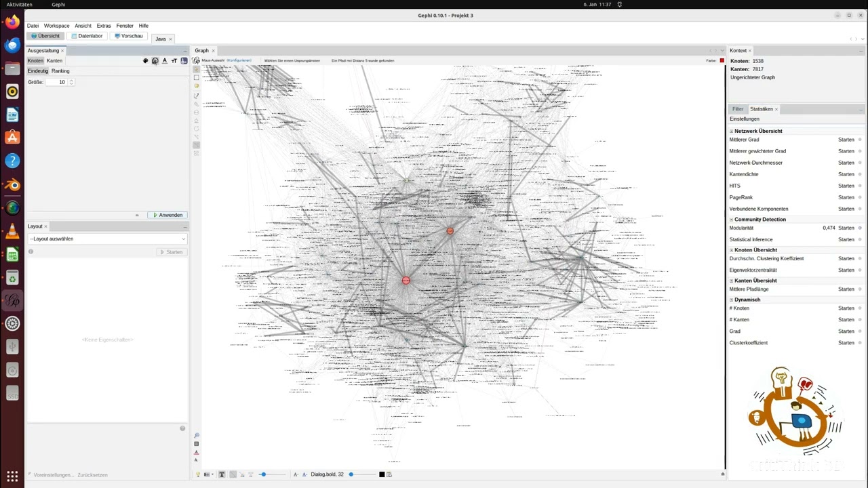
Task: Click the Größe spinner arrows
Action: [x=71, y=82]
